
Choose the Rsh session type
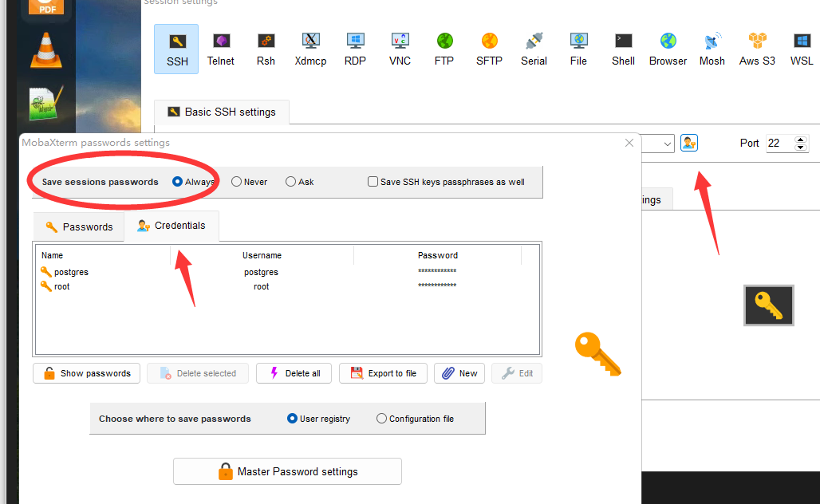(x=266, y=49)
